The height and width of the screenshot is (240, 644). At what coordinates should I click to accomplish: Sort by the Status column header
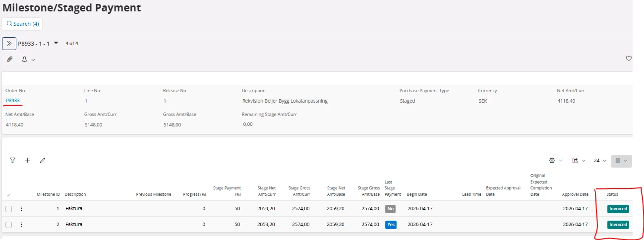pos(612,194)
